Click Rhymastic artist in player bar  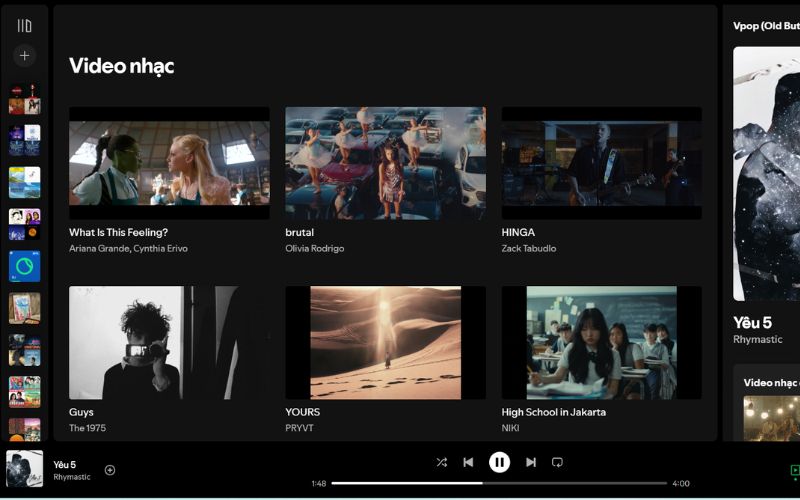tap(72, 477)
